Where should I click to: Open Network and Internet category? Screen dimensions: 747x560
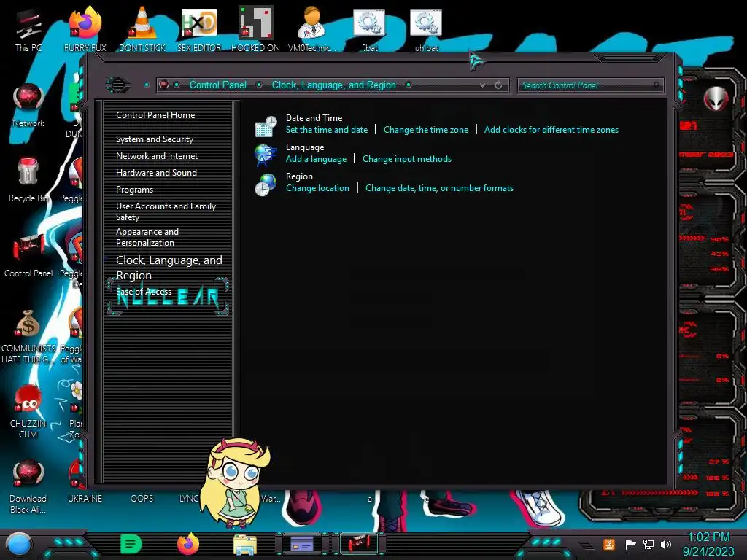click(157, 156)
